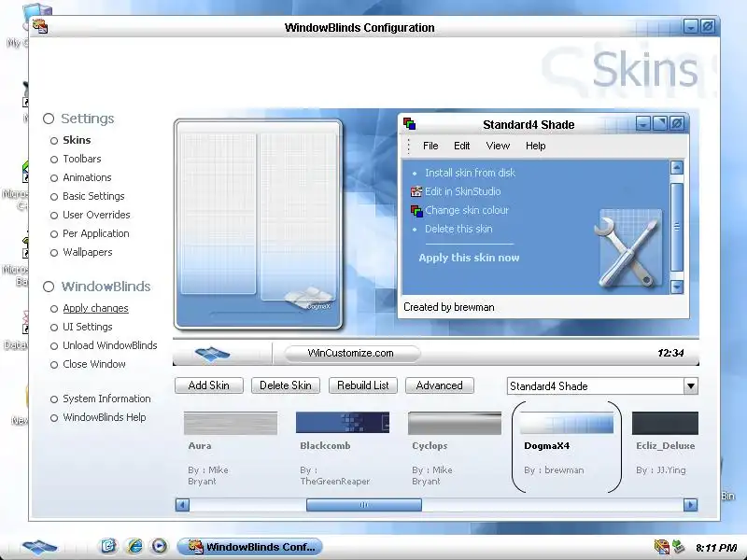The height and width of the screenshot is (560, 747).
Task: Click the skin list right scroll arrow
Action: pos(690,505)
